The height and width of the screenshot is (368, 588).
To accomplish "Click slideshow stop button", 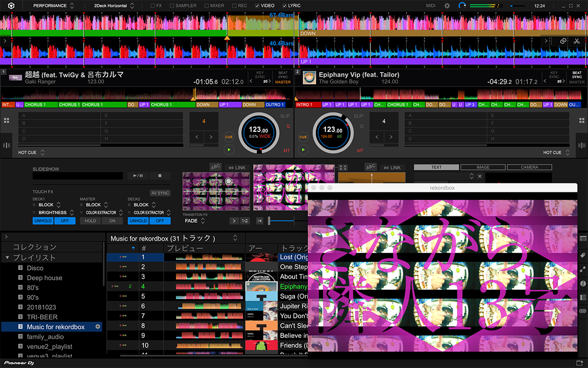I will click(x=160, y=175).
